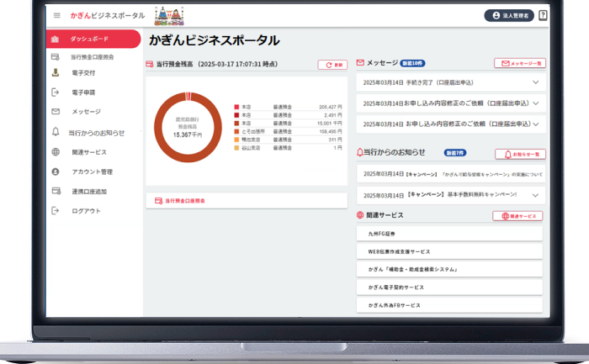Image resolution: width=589 pixels, height=364 pixels.
Task: Open the hamburger menu icon
Action: coord(56,15)
